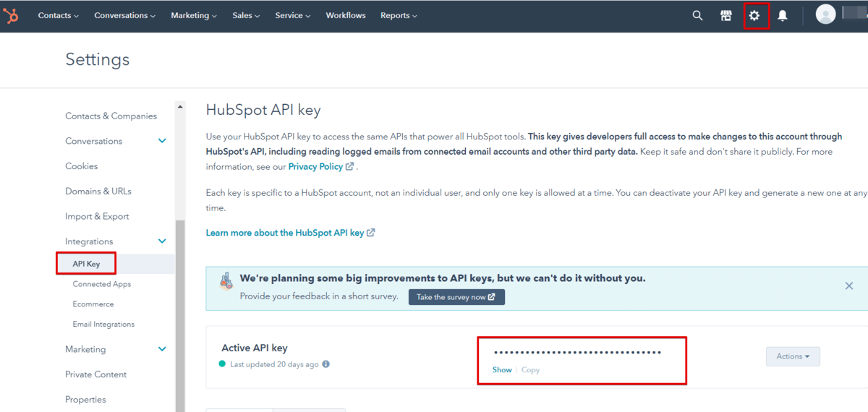This screenshot has height=412, width=868.
Task: Click the HubSpot sprocket logo
Action: point(11,15)
